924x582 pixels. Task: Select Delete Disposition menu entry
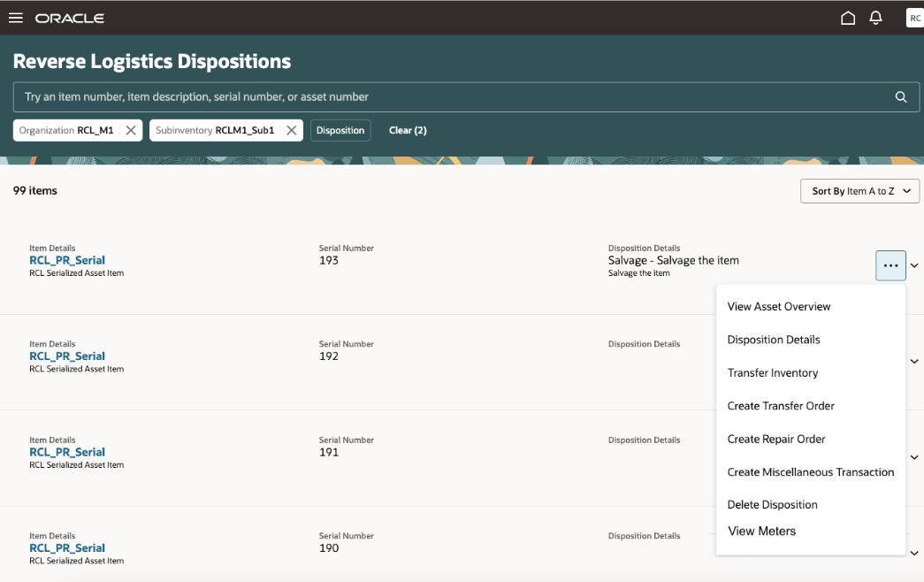pos(772,504)
